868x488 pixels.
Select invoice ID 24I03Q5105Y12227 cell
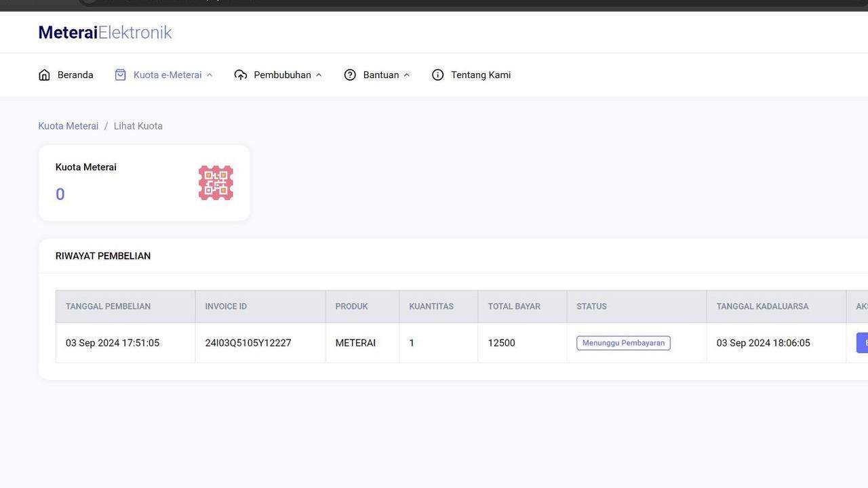[x=260, y=343]
